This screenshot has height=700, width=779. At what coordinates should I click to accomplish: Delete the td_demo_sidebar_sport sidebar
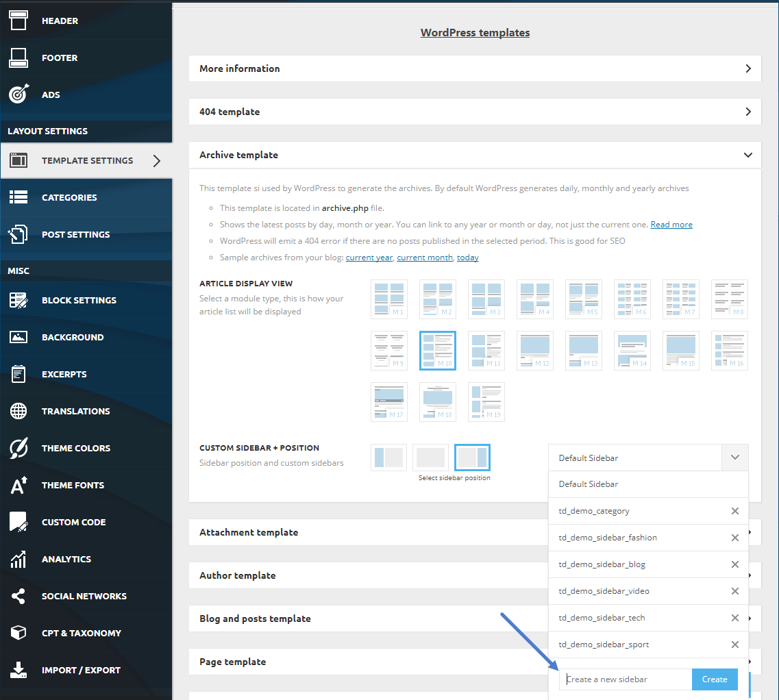pyautogui.click(x=734, y=645)
